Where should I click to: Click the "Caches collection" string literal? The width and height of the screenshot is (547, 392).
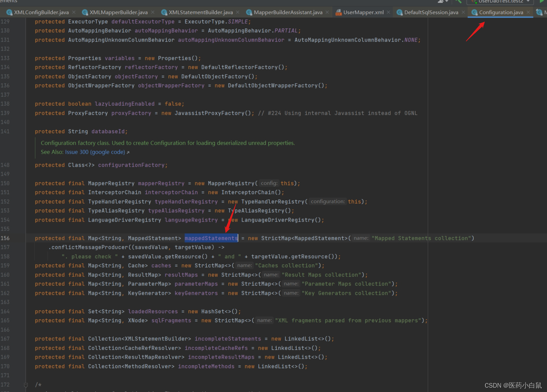pos(286,266)
